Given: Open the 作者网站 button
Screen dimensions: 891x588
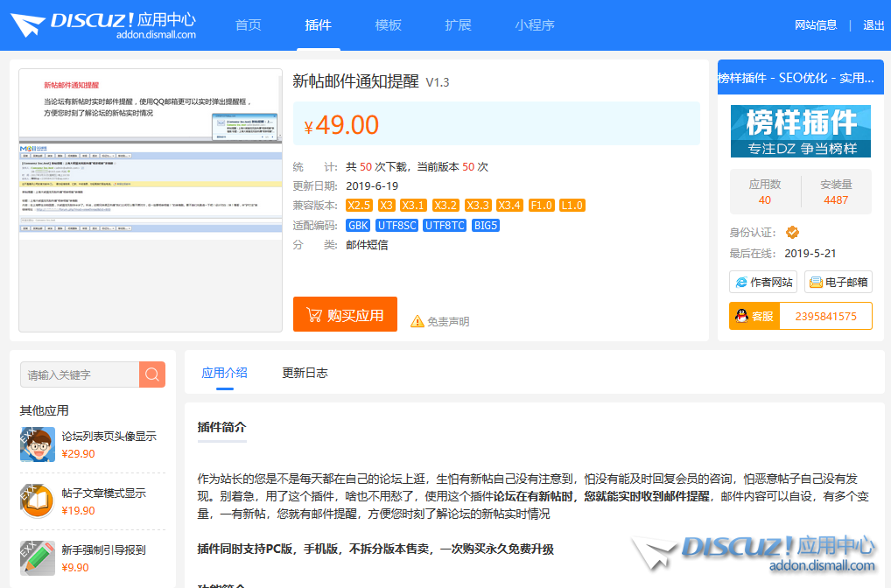Looking at the screenshot, I should (763, 282).
